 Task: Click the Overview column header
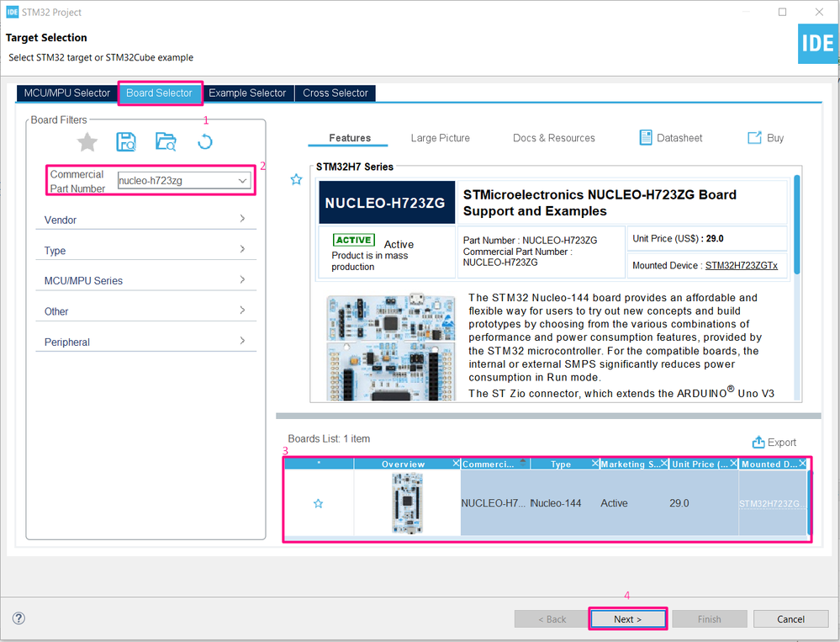click(403, 464)
